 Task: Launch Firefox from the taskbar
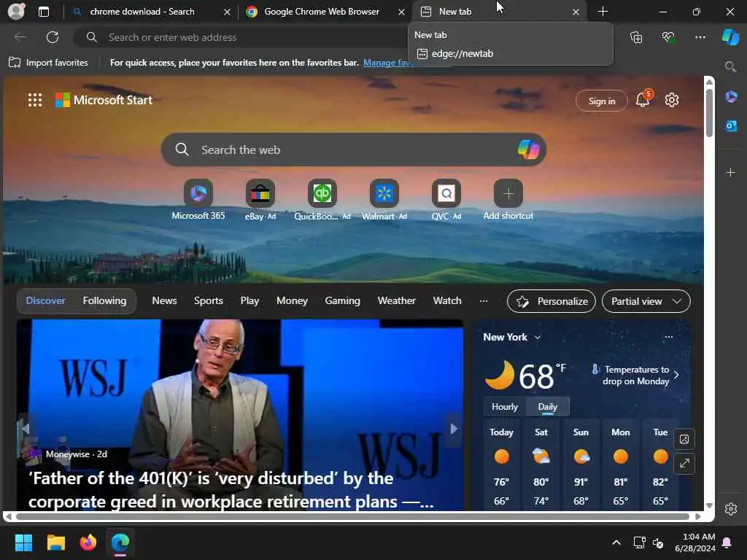coord(88,542)
